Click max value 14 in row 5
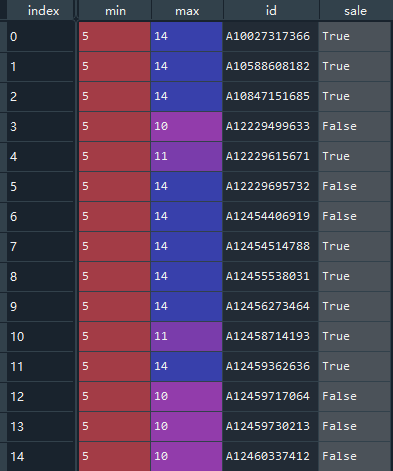The width and height of the screenshot is (393, 471). click(x=186, y=186)
